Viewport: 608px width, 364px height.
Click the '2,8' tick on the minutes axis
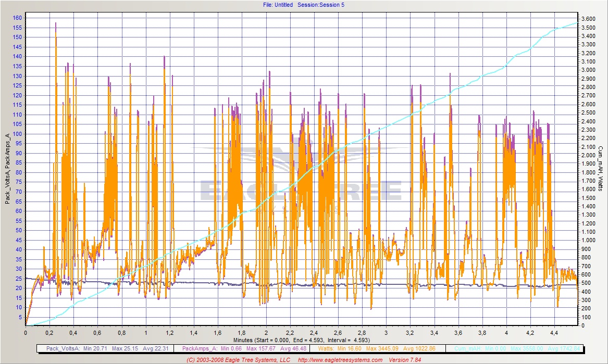coord(362,333)
